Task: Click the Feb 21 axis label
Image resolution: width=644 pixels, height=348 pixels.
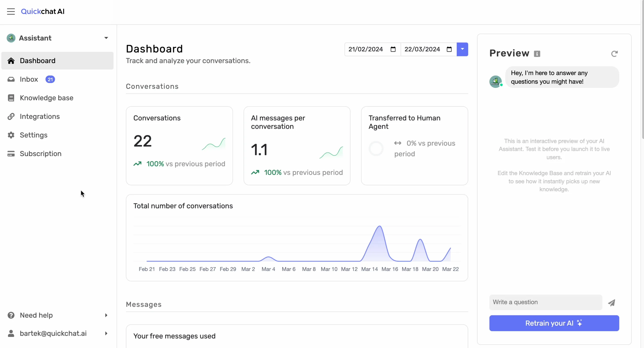Action: [x=147, y=269]
